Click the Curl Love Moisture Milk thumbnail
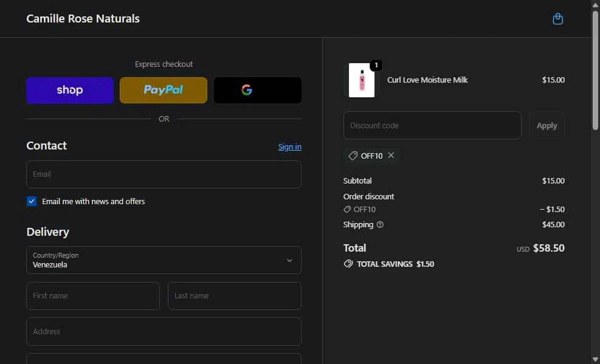Viewport: 600px width, 364px height. point(362,80)
